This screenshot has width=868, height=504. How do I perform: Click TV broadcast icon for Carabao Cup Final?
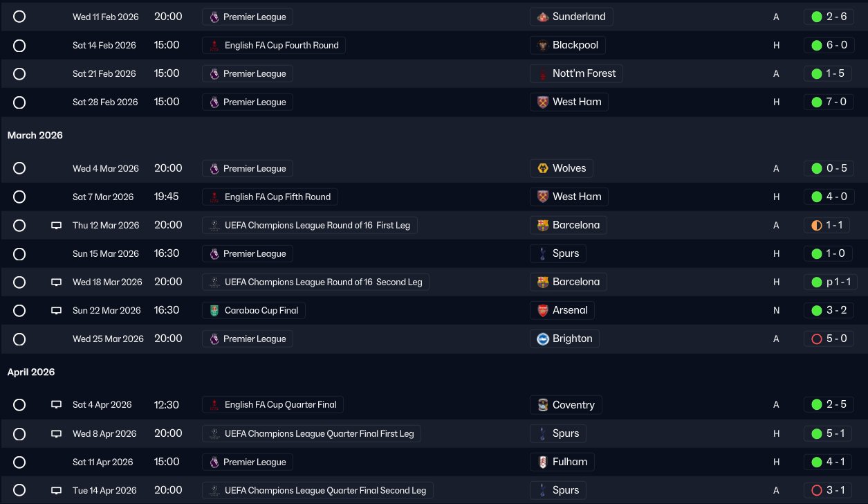click(x=57, y=311)
